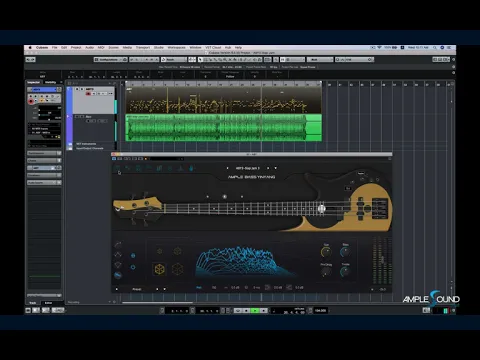480x360 pixels.
Task: Select the active blue FX icon in left column
Action: [118, 275]
